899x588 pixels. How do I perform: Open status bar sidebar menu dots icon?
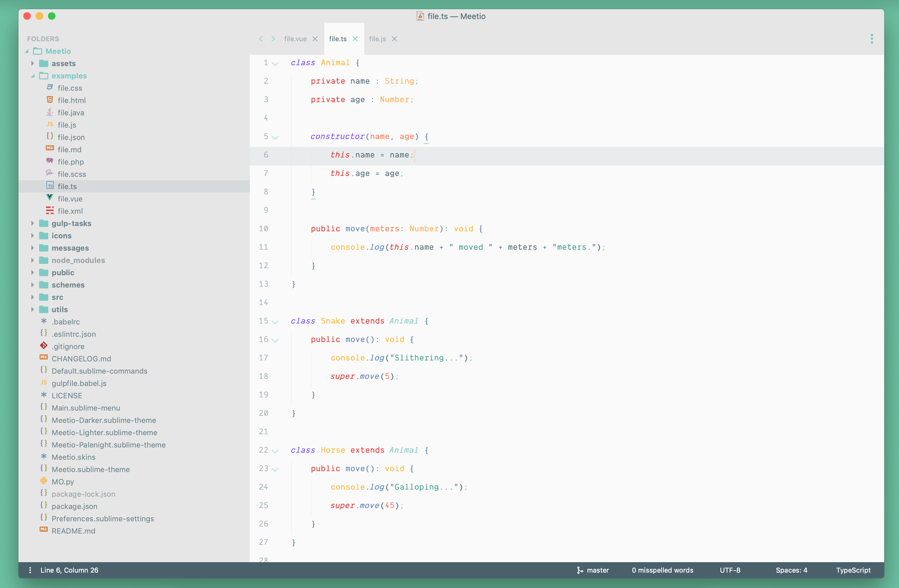click(30, 570)
